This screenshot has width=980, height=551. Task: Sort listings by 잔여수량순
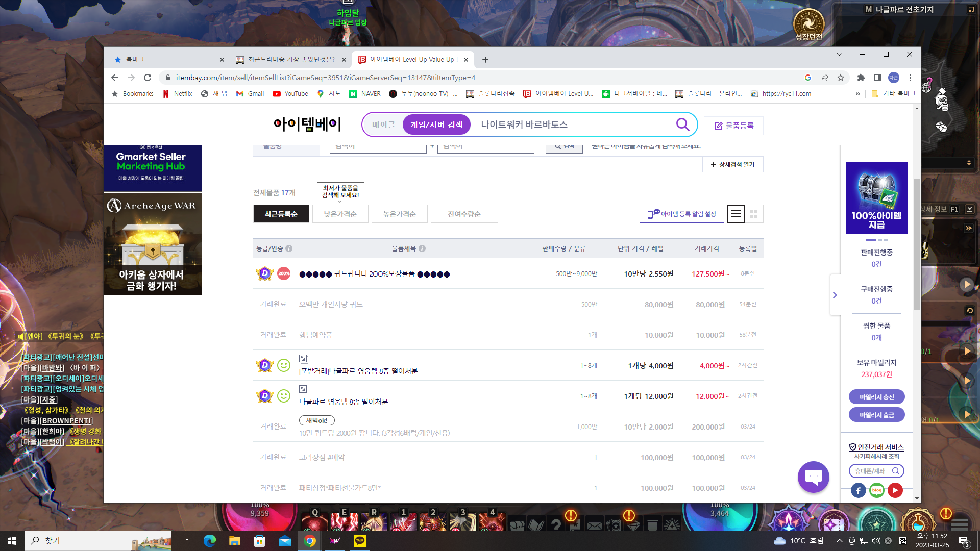point(464,214)
